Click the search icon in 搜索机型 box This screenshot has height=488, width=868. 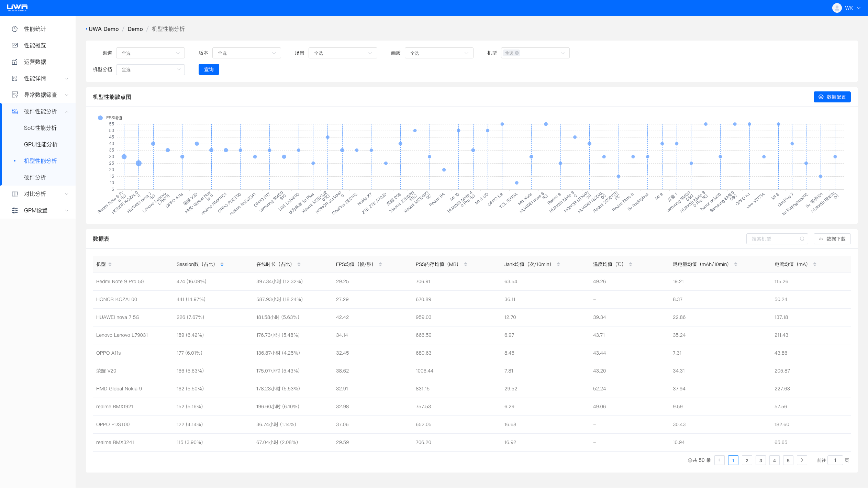tap(802, 239)
